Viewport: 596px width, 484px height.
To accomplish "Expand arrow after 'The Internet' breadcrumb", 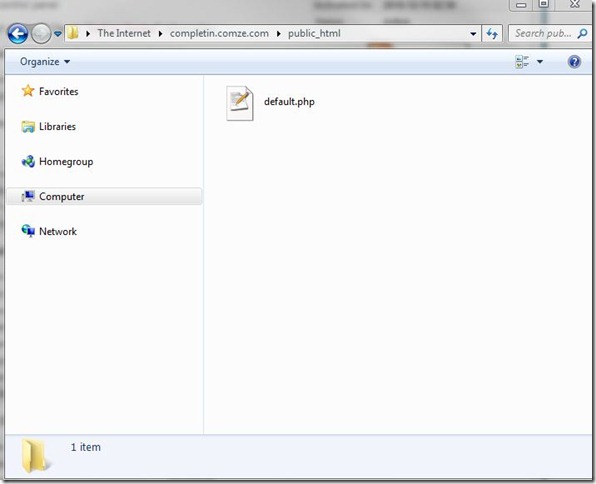I will (x=160, y=34).
